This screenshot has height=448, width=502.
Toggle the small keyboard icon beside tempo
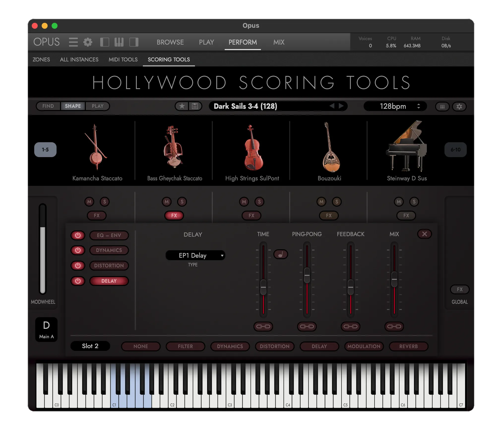pos(442,107)
